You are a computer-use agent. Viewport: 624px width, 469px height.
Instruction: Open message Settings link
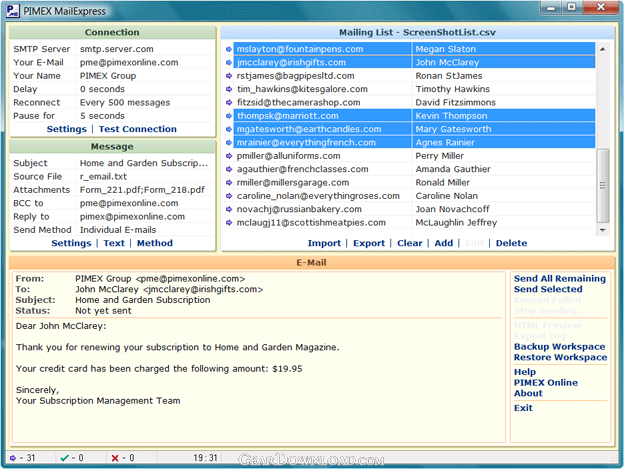pos(71,243)
